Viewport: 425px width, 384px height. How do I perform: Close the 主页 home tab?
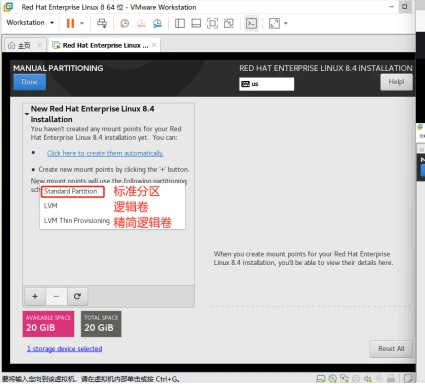coord(40,45)
